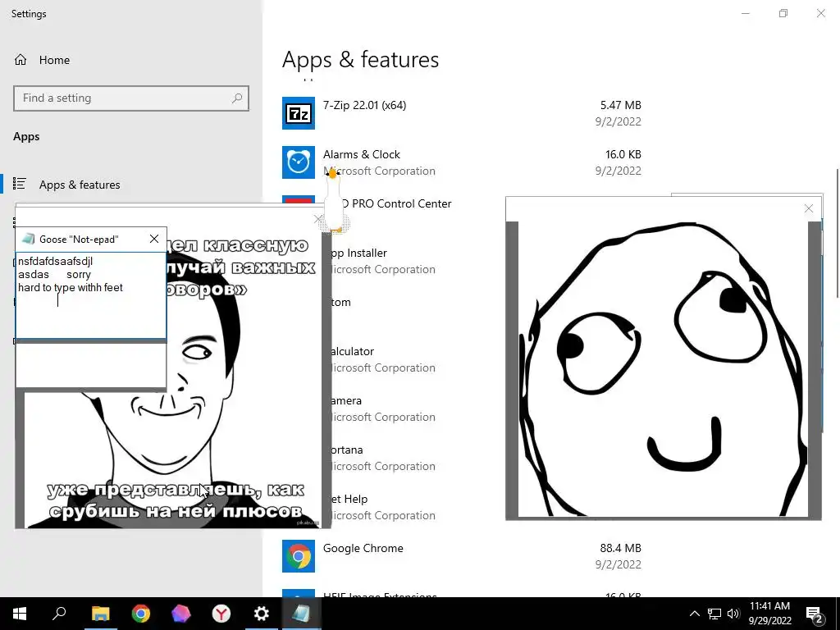Open the notification center
This screenshot has width=840, height=630.
(815, 614)
